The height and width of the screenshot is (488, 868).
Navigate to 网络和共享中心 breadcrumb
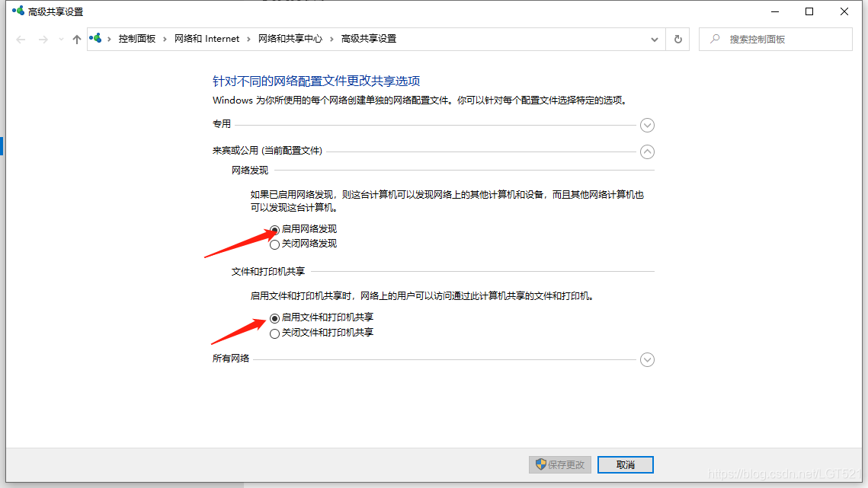pyautogui.click(x=290, y=39)
